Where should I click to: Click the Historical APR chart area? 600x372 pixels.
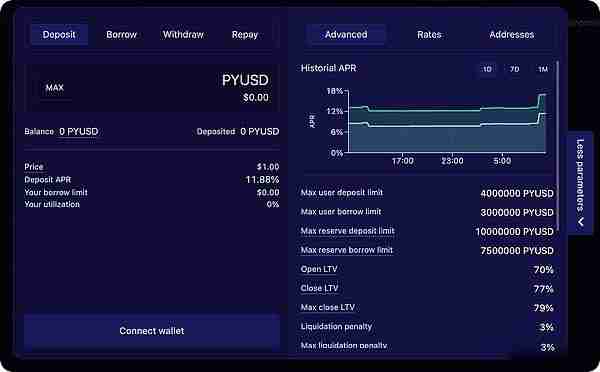447,122
